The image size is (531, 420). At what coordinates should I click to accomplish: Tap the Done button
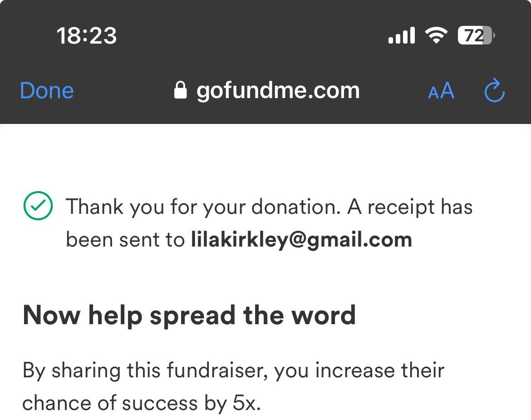coord(47,90)
